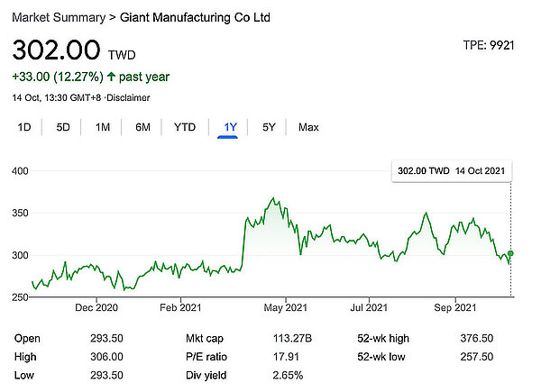
Task: Select the 5D time range tab
Action: (63, 127)
